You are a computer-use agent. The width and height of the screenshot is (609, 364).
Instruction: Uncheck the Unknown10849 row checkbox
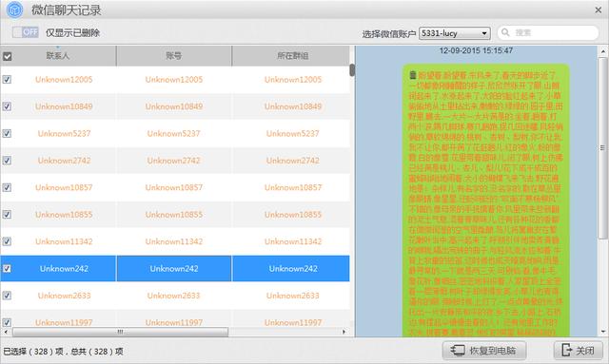[7, 106]
